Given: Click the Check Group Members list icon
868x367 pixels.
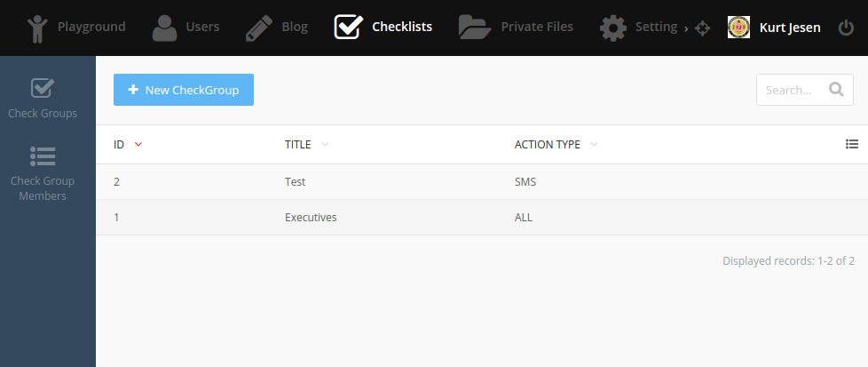Looking at the screenshot, I should [43, 157].
